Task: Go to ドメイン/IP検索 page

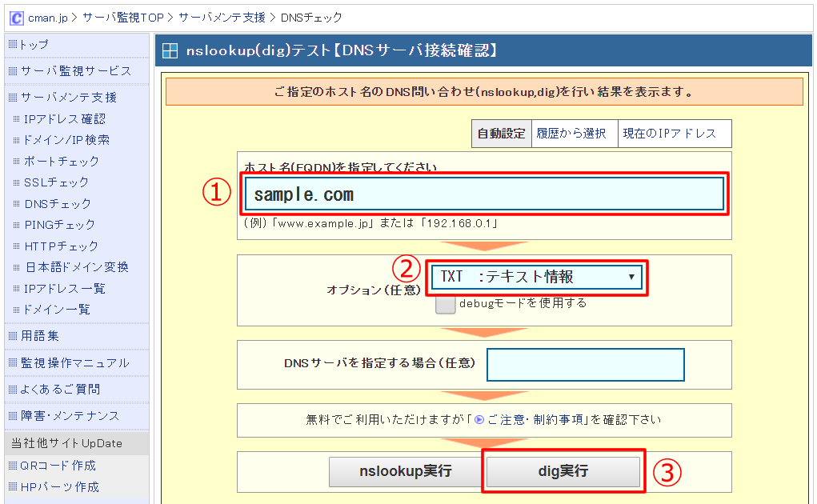Action: pyautogui.click(x=66, y=140)
